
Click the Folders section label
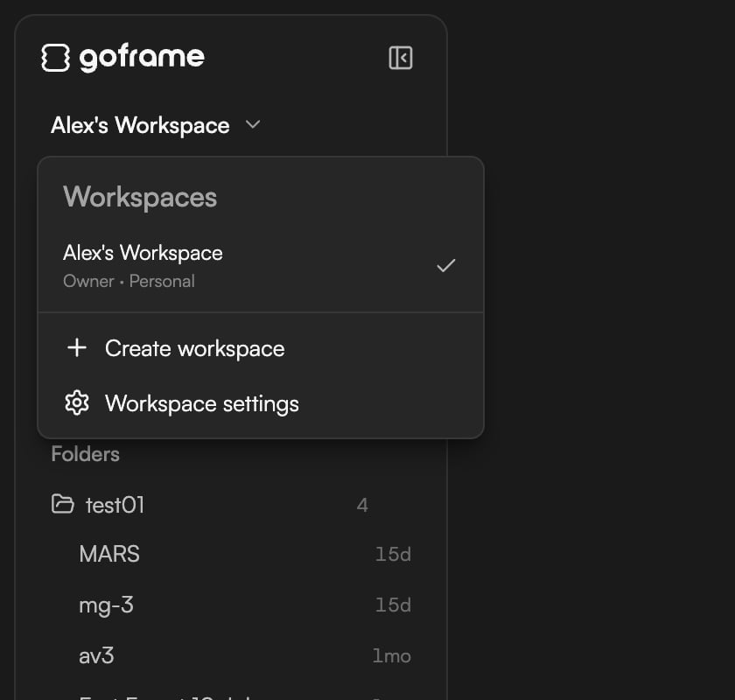tap(86, 454)
